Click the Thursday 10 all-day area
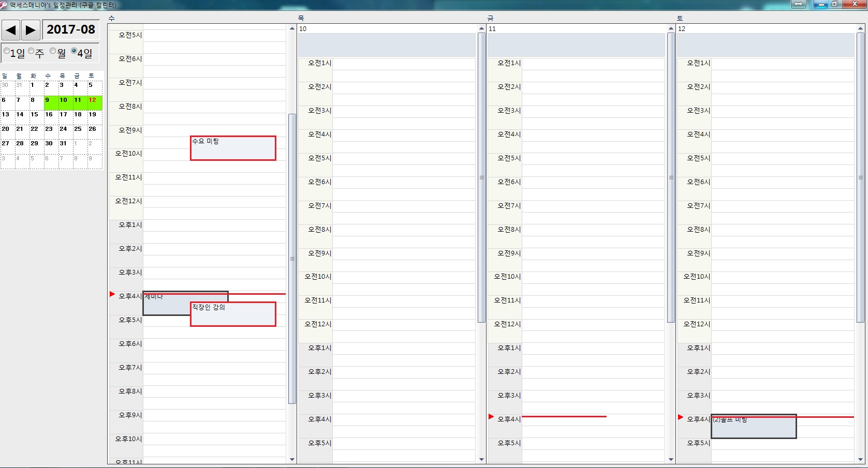 tap(387, 45)
